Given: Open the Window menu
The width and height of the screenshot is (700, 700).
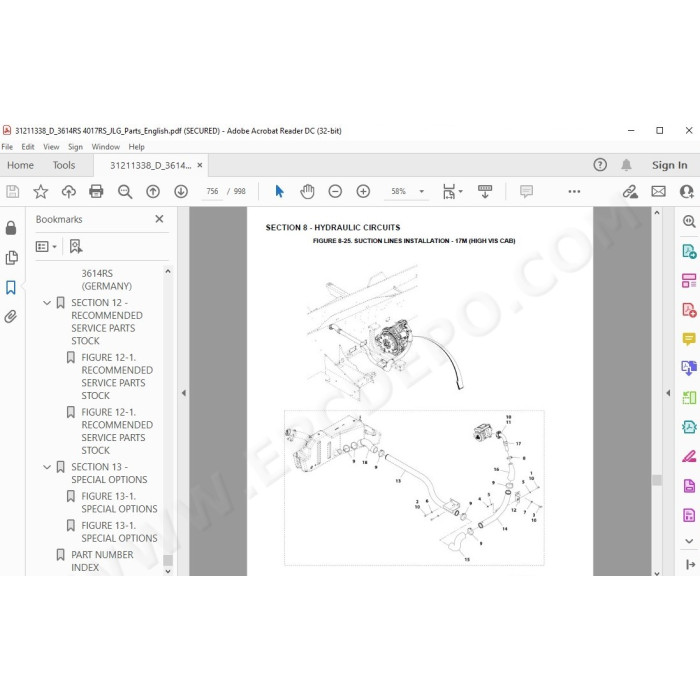Looking at the screenshot, I should tap(106, 147).
